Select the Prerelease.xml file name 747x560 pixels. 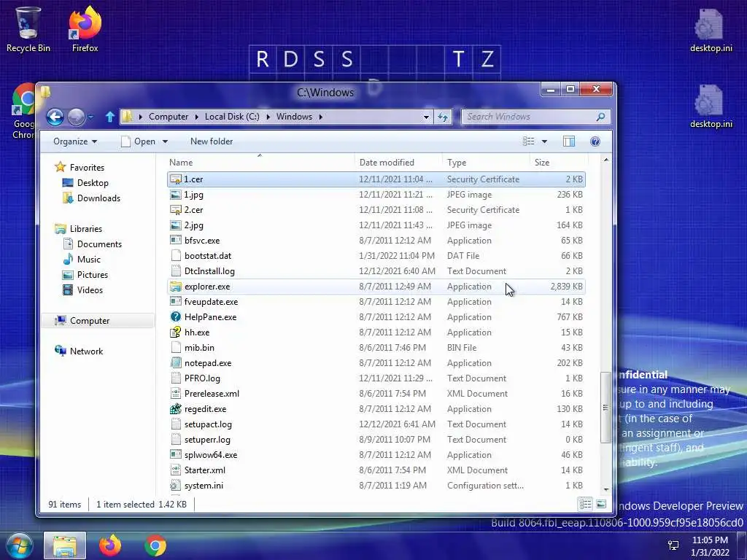pyautogui.click(x=212, y=394)
